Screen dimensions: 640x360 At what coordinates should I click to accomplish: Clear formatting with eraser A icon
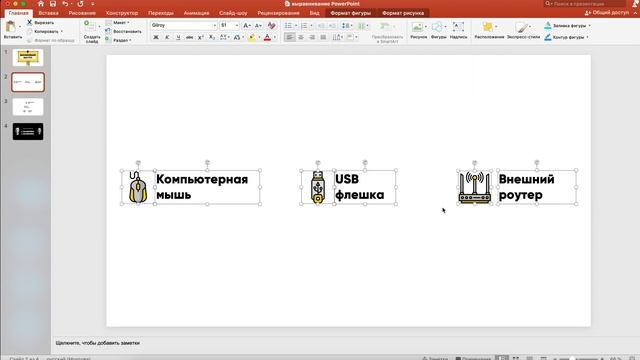[x=271, y=26]
